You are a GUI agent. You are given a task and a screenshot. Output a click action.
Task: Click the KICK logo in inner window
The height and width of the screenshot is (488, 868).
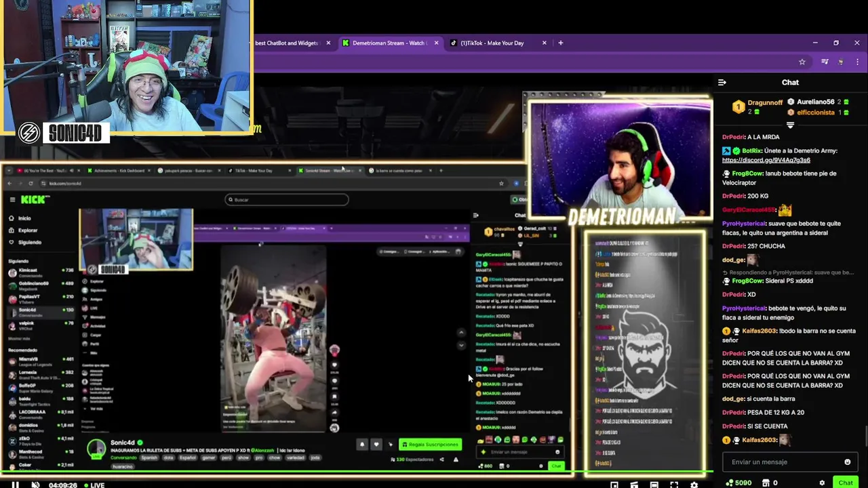pyautogui.click(x=34, y=199)
